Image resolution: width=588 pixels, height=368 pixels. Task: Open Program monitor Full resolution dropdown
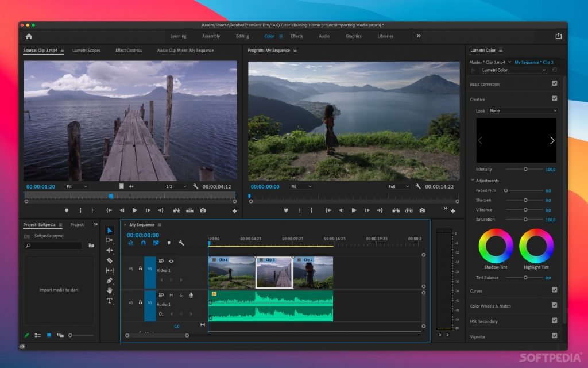[x=399, y=187]
